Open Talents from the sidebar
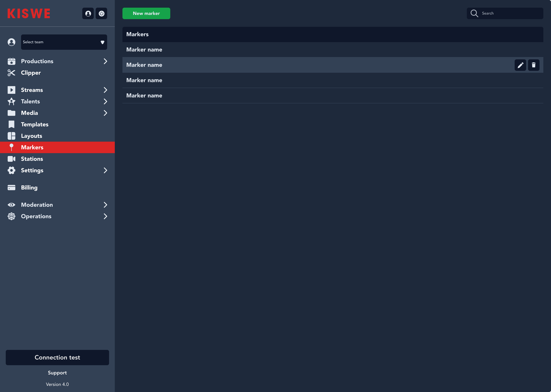551x392 pixels. pyautogui.click(x=30, y=101)
